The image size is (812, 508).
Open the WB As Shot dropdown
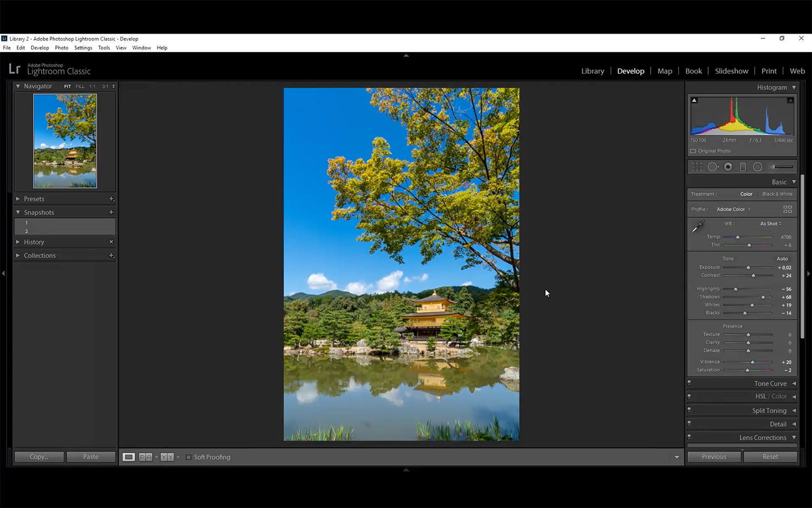click(x=770, y=224)
